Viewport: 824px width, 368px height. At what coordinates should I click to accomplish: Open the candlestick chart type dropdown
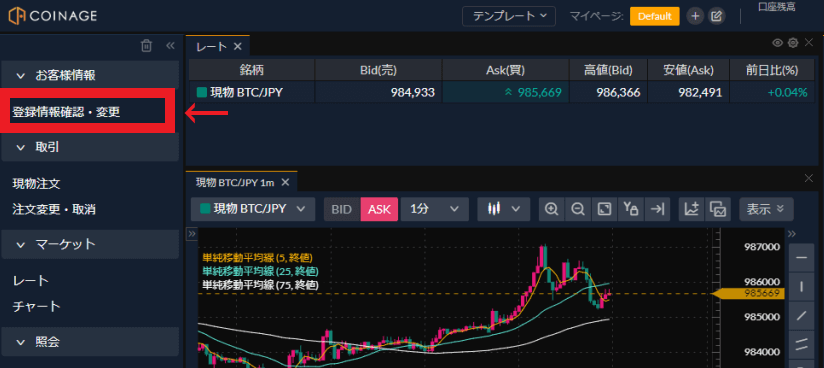point(503,209)
